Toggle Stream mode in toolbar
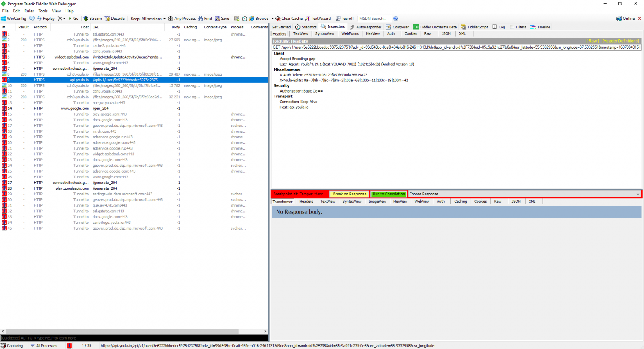644x349 pixels. click(x=92, y=19)
